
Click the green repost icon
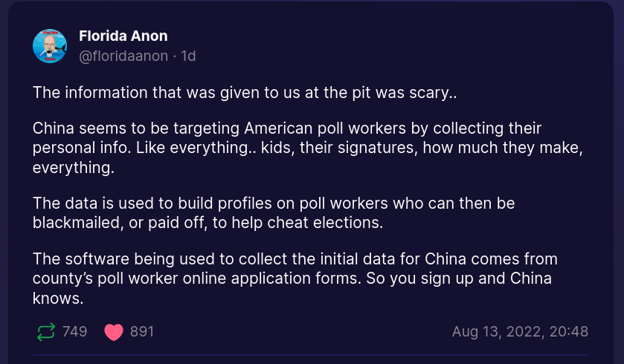tap(45, 331)
